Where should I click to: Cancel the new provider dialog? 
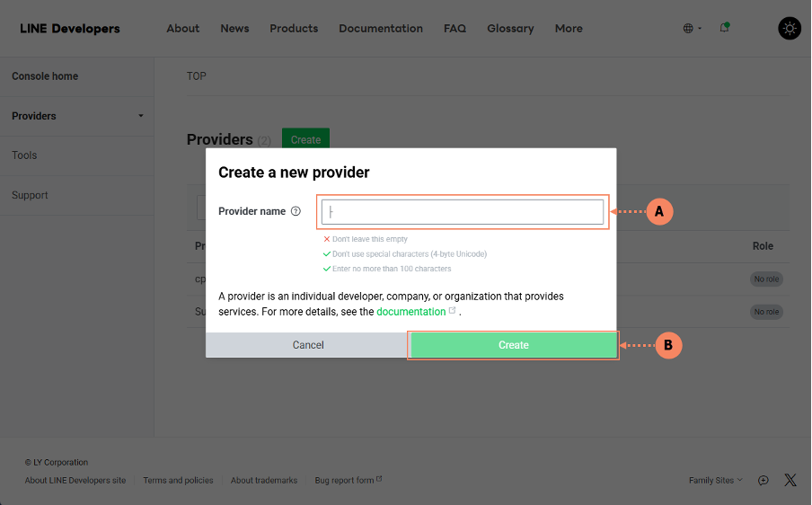pos(308,345)
